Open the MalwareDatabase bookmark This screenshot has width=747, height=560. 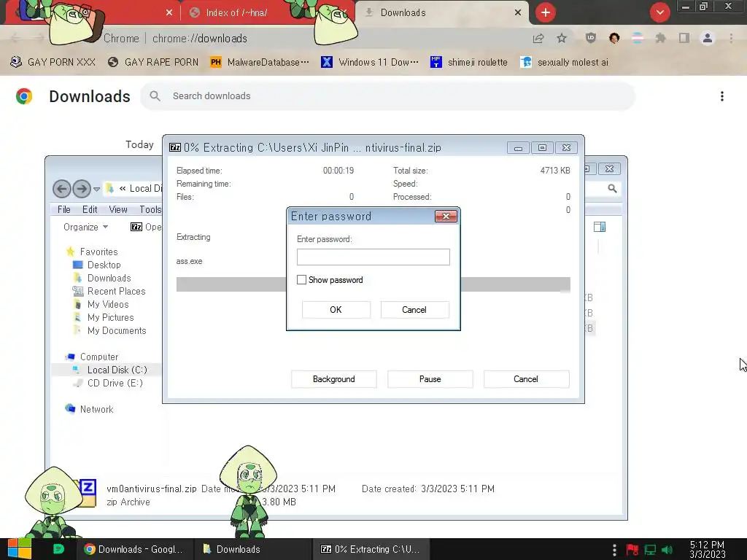click(260, 63)
